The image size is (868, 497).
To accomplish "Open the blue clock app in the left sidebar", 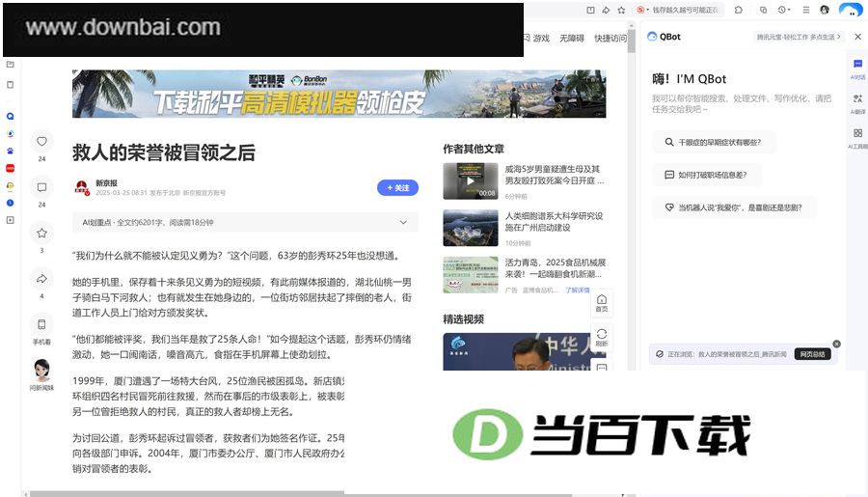I will pyautogui.click(x=10, y=203).
